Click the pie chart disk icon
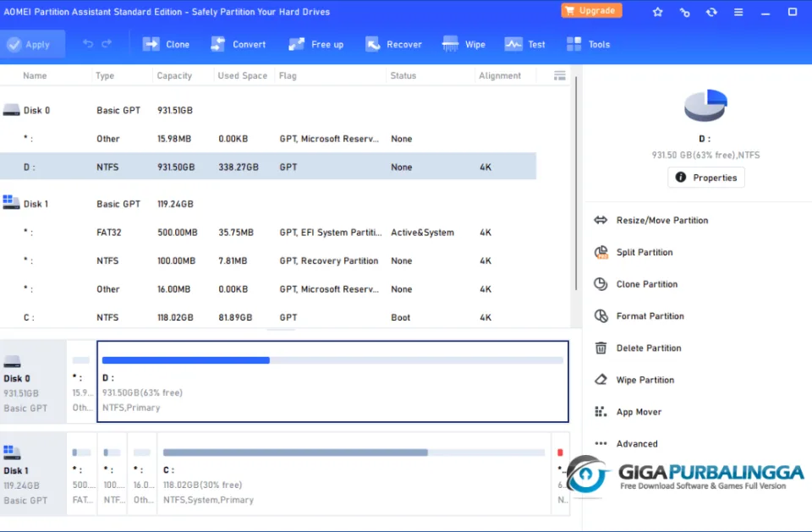The image size is (812, 532). [705, 105]
